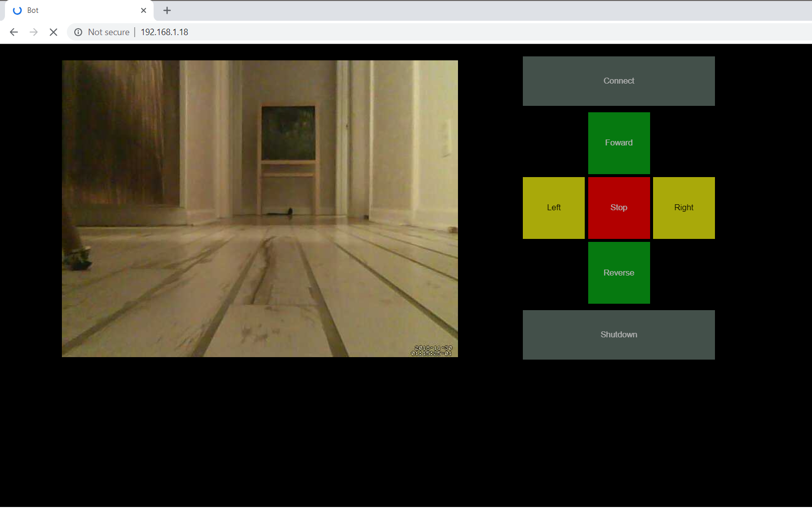The image size is (812, 508).
Task: Steer the robot Right
Action: 683,207
